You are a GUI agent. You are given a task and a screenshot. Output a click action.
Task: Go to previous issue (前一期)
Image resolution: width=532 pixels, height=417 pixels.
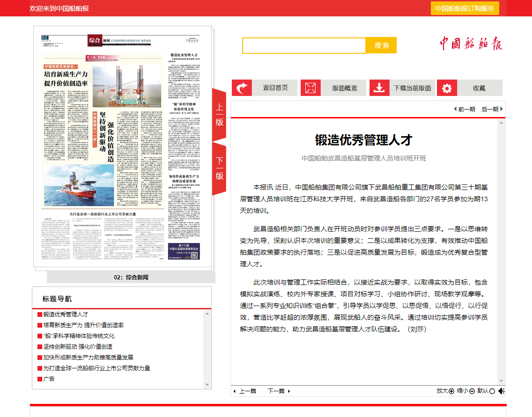[465, 109]
